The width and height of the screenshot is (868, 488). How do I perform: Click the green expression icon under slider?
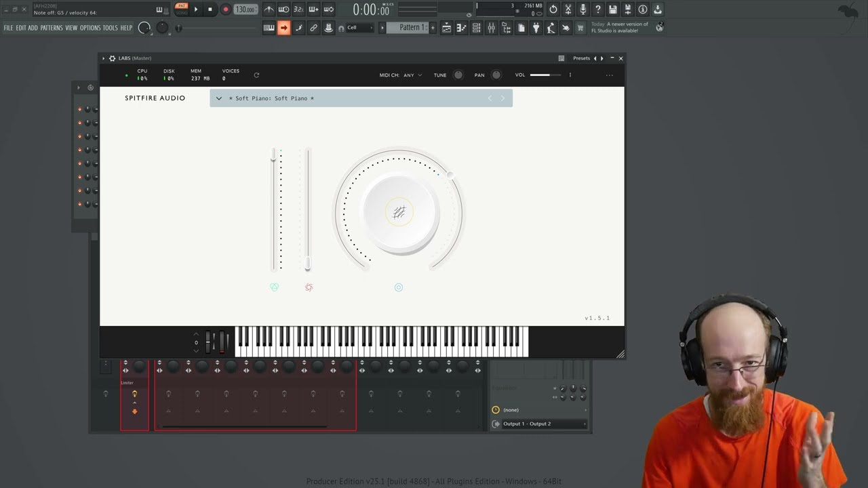pos(275,287)
